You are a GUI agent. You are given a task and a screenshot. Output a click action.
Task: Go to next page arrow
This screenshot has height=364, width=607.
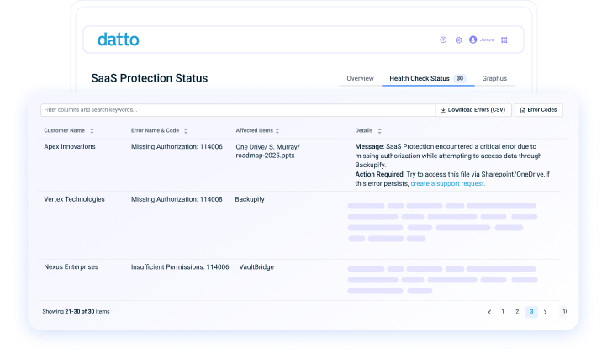545,312
